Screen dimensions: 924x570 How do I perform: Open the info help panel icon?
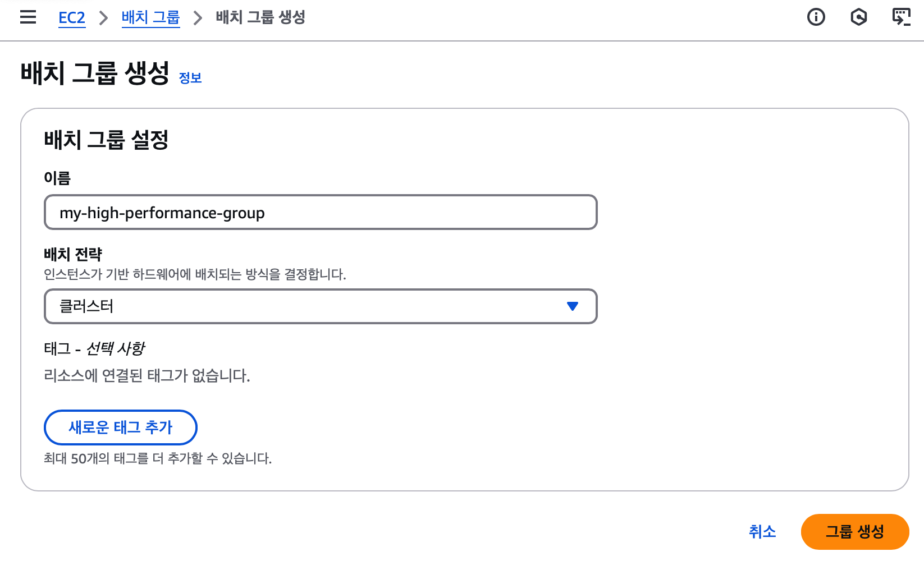pyautogui.click(x=816, y=17)
